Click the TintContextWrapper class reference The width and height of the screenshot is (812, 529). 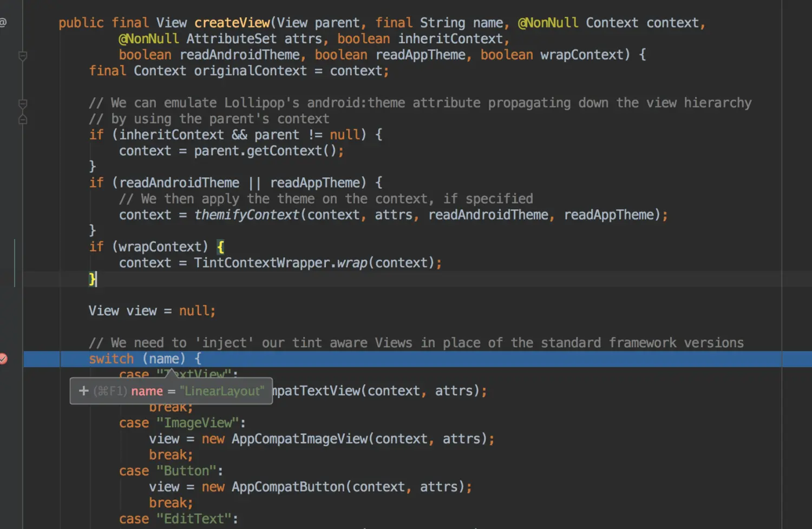[262, 263]
